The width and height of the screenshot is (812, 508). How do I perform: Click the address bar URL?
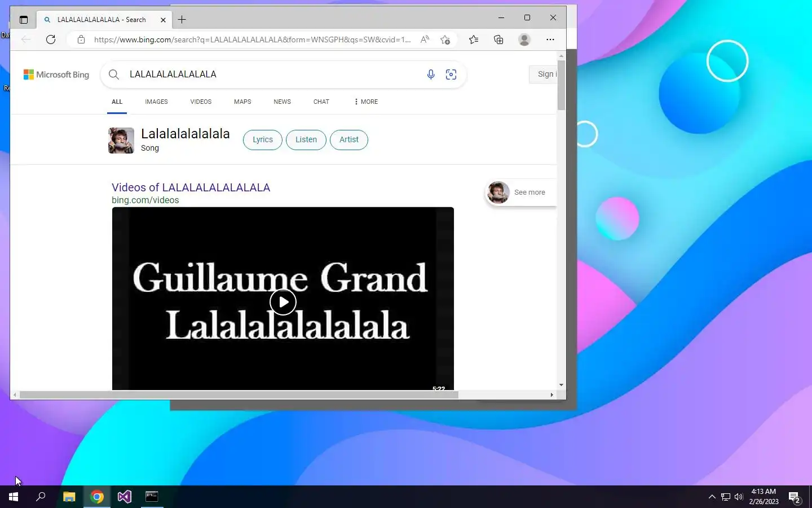tap(252, 40)
